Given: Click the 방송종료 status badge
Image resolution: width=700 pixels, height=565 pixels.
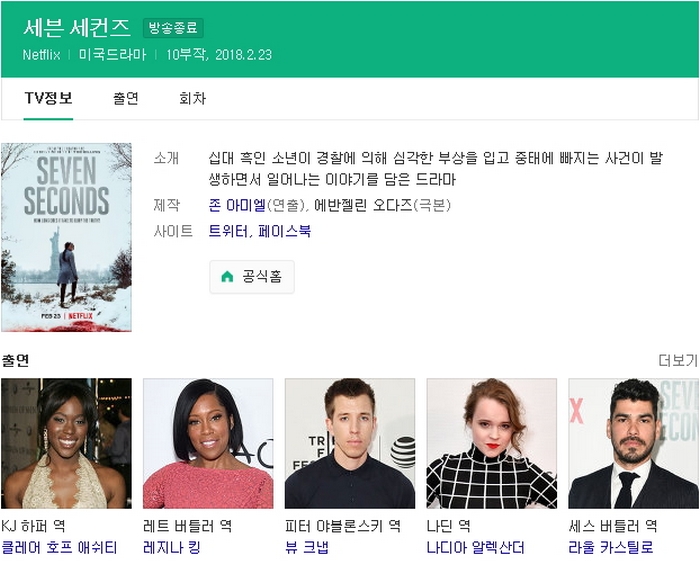Looking at the screenshot, I should click(x=173, y=28).
